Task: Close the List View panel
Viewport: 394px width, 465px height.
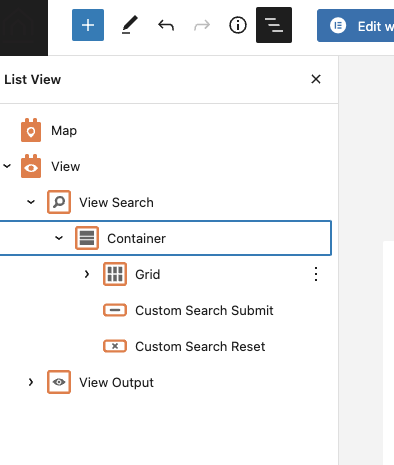Action: (x=316, y=79)
